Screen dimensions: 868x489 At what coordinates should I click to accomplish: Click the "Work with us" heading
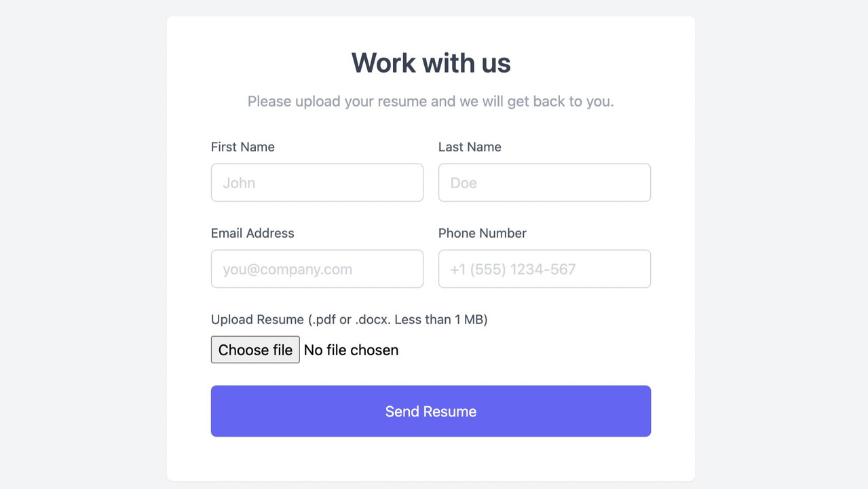point(430,63)
